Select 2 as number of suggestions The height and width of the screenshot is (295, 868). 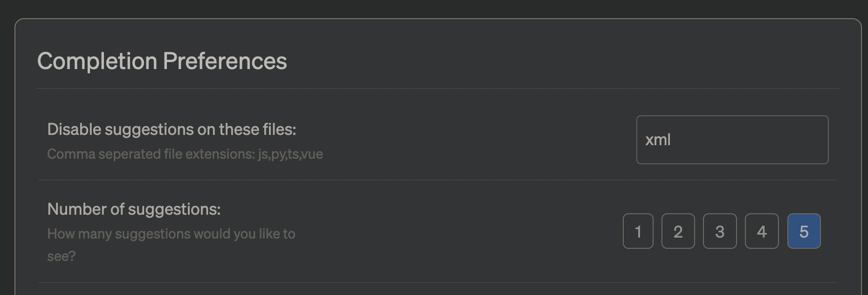click(x=678, y=231)
